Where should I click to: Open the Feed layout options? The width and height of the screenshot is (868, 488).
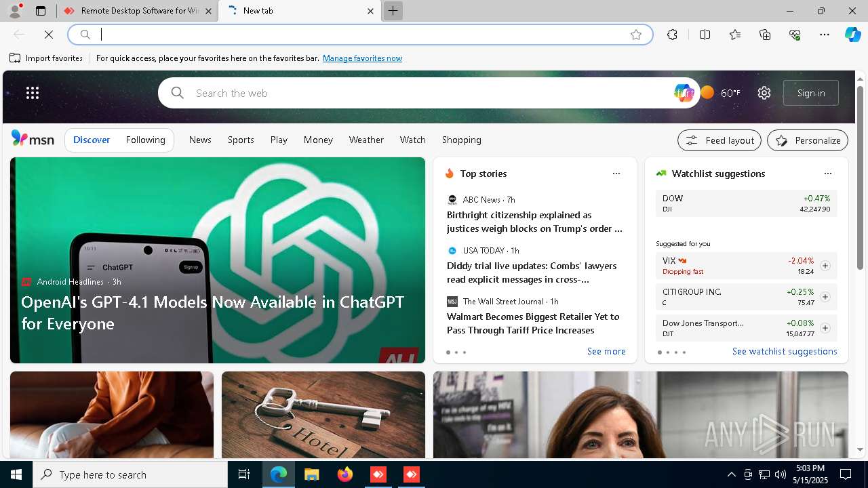click(x=719, y=140)
